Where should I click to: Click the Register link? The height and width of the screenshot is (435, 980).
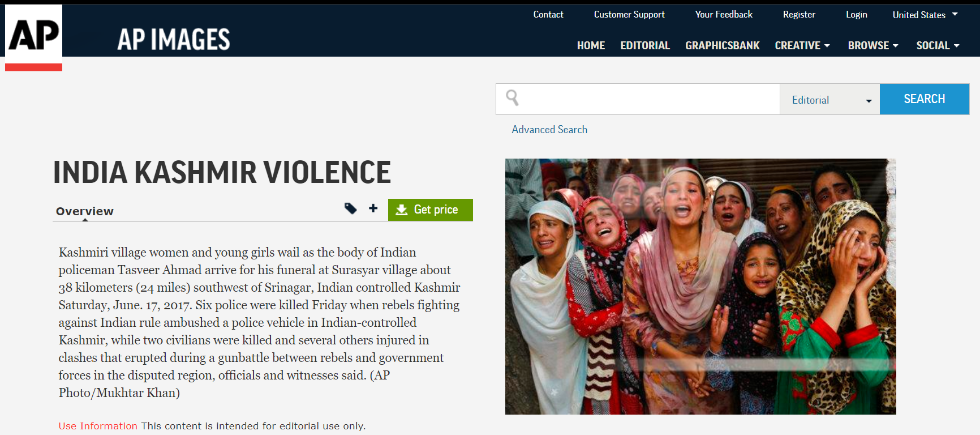pyautogui.click(x=799, y=15)
